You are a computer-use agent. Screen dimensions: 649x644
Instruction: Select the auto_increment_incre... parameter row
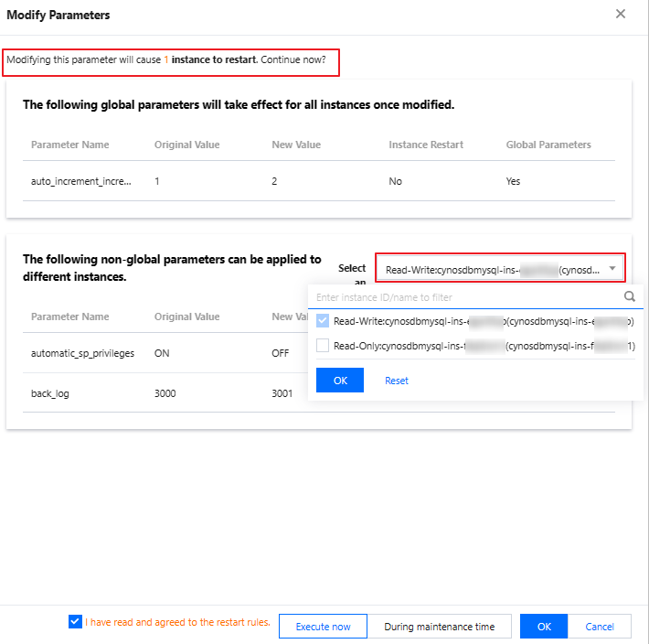coord(81,181)
